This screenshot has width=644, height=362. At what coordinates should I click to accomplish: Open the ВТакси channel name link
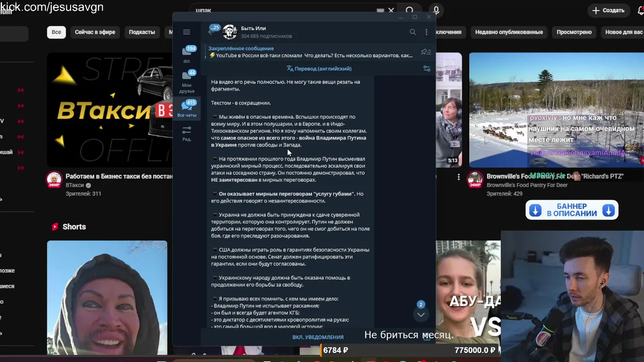tap(75, 185)
